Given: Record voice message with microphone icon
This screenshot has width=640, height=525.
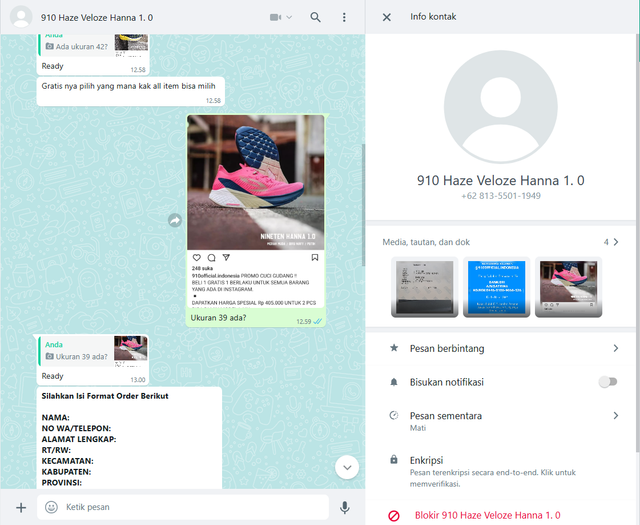Looking at the screenshot, I should pyautogui.click(x=345, y=507).
